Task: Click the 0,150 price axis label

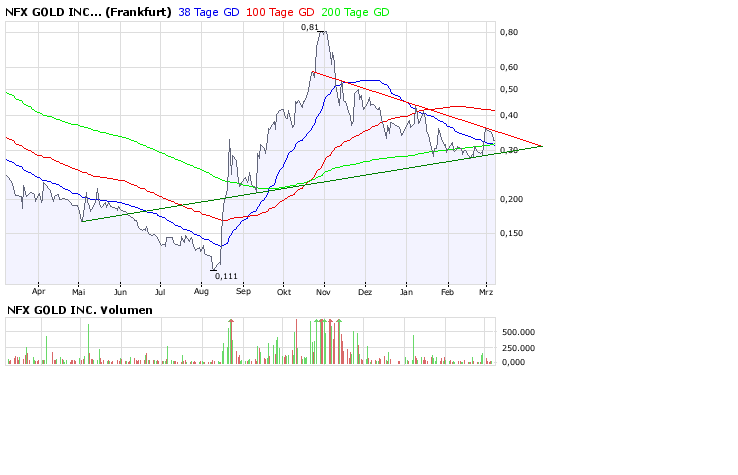Action: (x=510, y=233)
